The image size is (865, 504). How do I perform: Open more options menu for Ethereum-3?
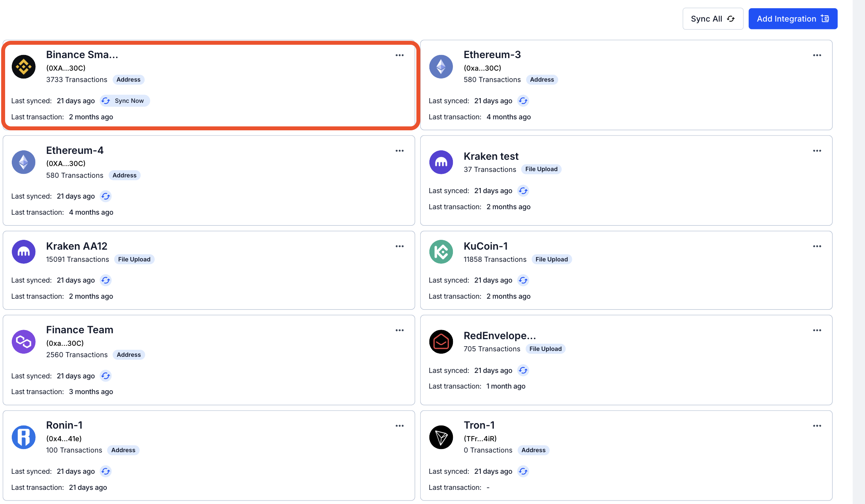817,55
